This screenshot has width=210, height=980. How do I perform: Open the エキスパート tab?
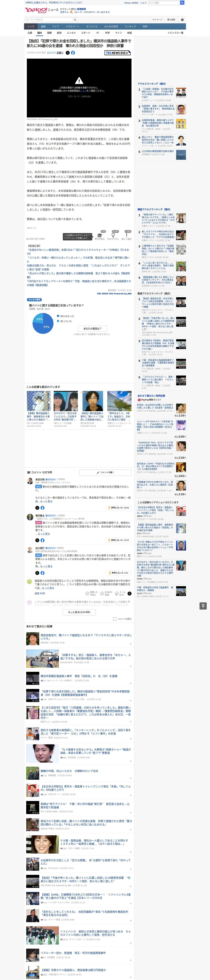pyautogui.click(x=72, y=27)
